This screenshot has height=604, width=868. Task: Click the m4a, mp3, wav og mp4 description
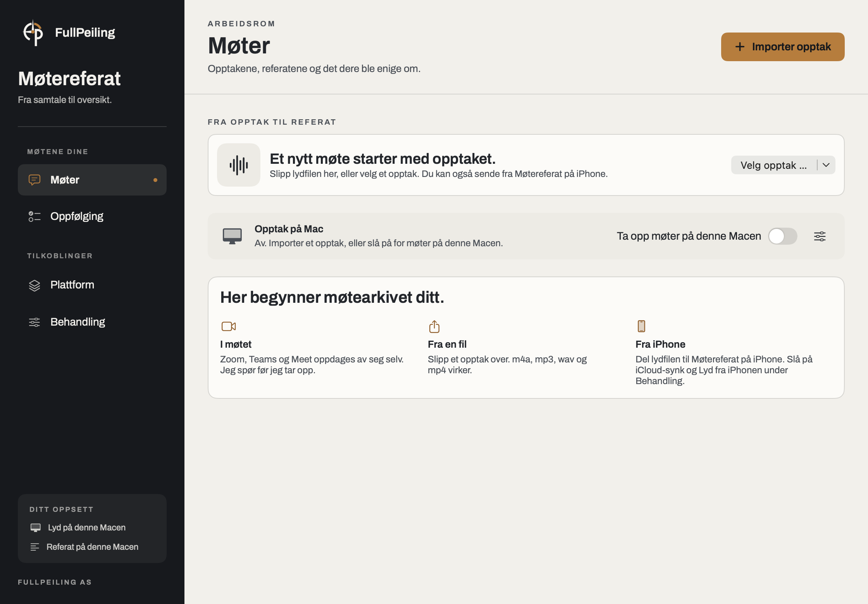point(507,365)
